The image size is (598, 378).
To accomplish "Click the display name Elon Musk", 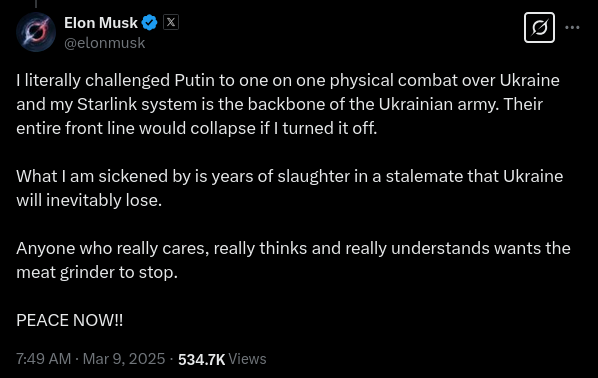I will (x=101, y=23).
